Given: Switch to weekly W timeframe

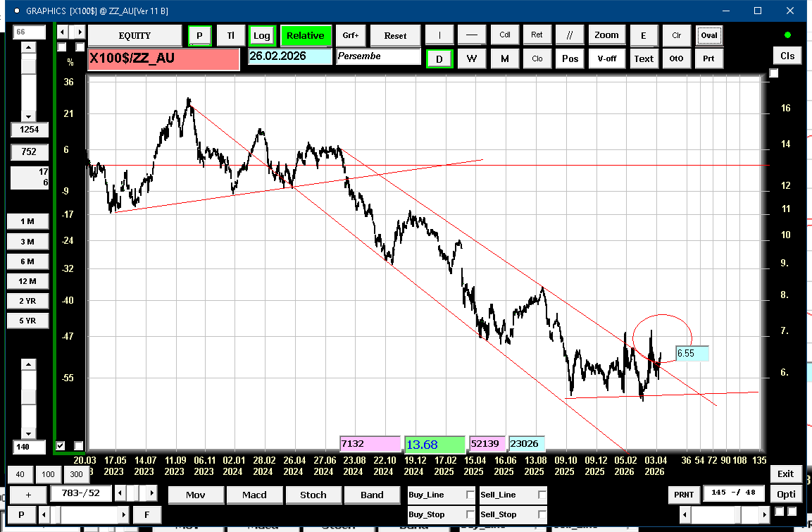Looking at the screenshot, I should click(x=472, y=58).
